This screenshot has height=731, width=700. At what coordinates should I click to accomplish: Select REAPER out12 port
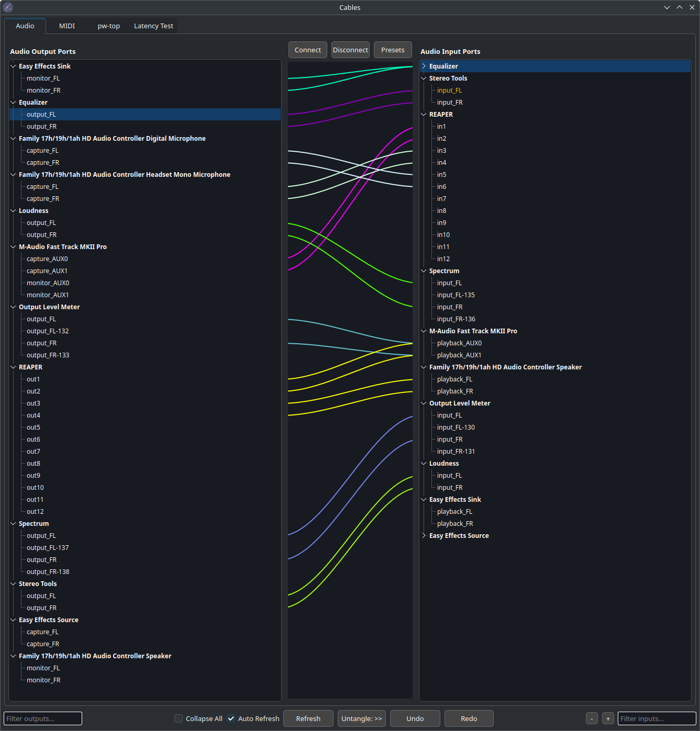click(x=35, y=512)
